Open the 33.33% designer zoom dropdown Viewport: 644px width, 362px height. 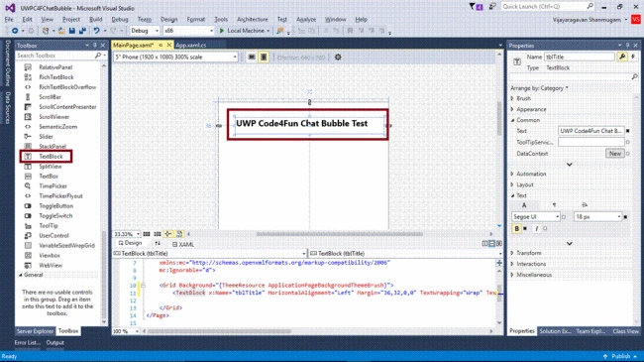[x=127, y=234]
